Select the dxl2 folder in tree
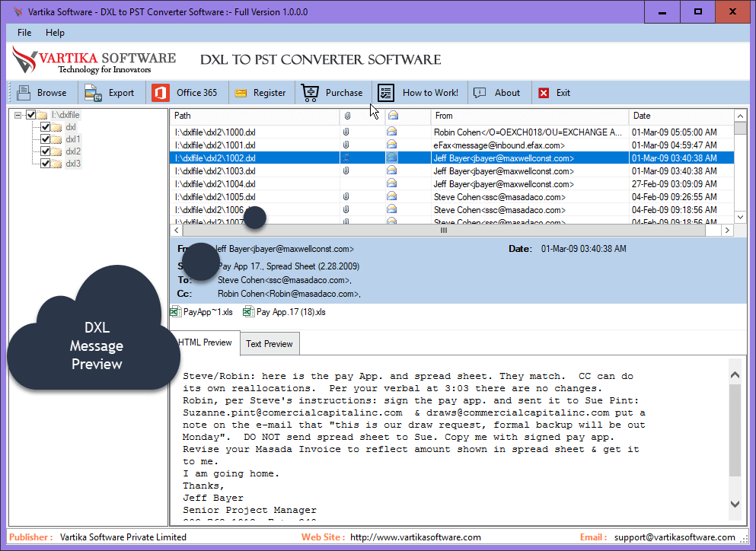 tap(73, 151)
